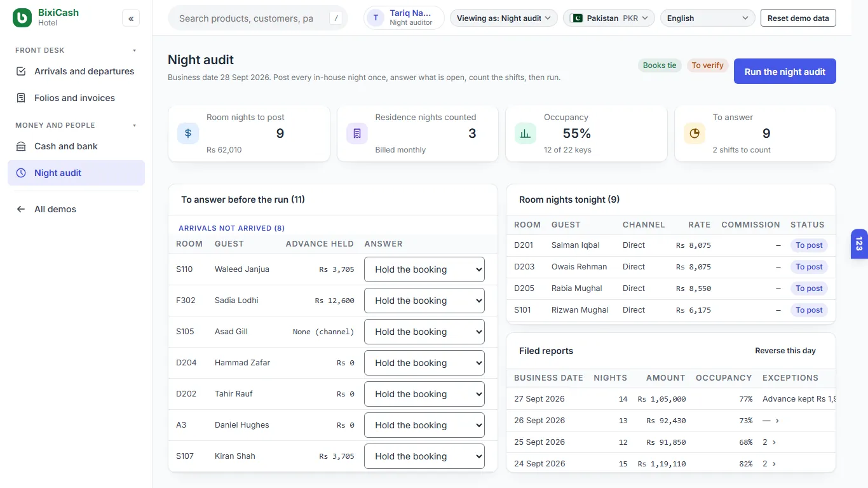
Task: Click Run the night audit button
Action: click(x=785, y=71)
